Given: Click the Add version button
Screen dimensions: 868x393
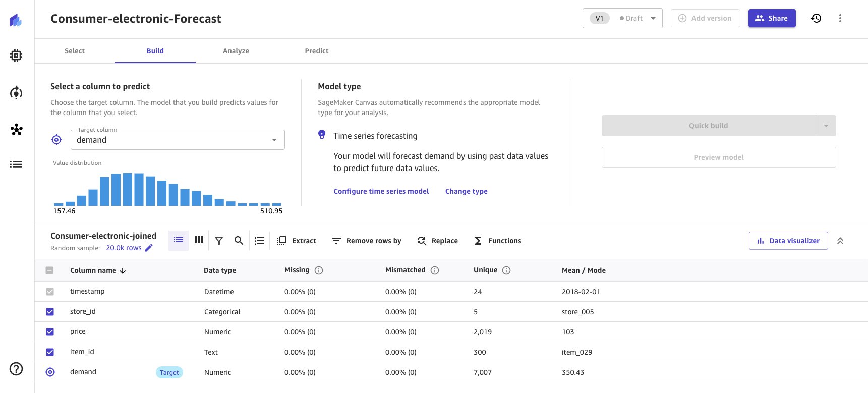Looking at the screenshot, I should coord(705,18).
